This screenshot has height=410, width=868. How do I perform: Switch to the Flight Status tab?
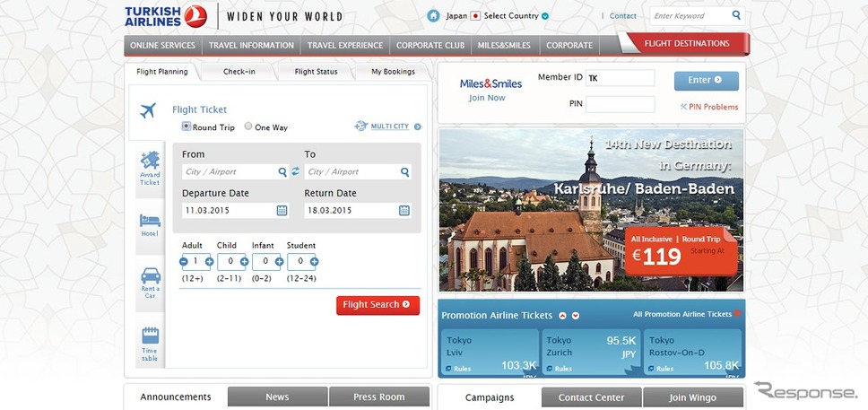pyautogui.click(x=316, y=72)
